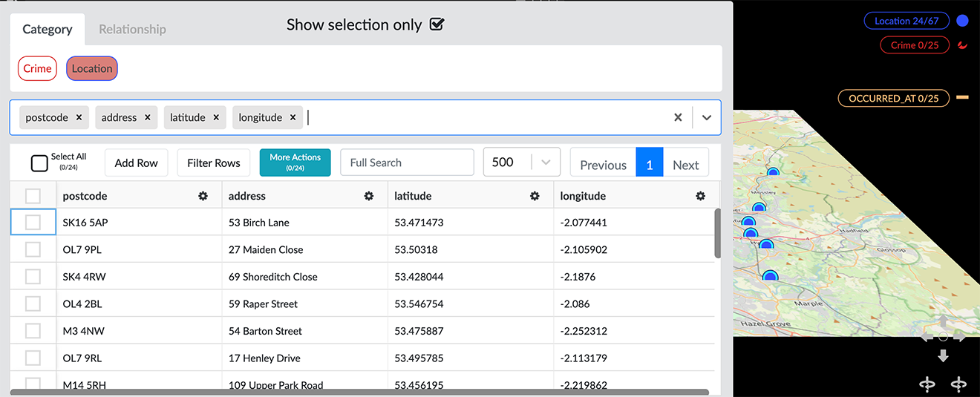Viewport: 980px width, 397px height.
Task: Remove the latitude tag from filter
Action: click(x=216, y=117)
